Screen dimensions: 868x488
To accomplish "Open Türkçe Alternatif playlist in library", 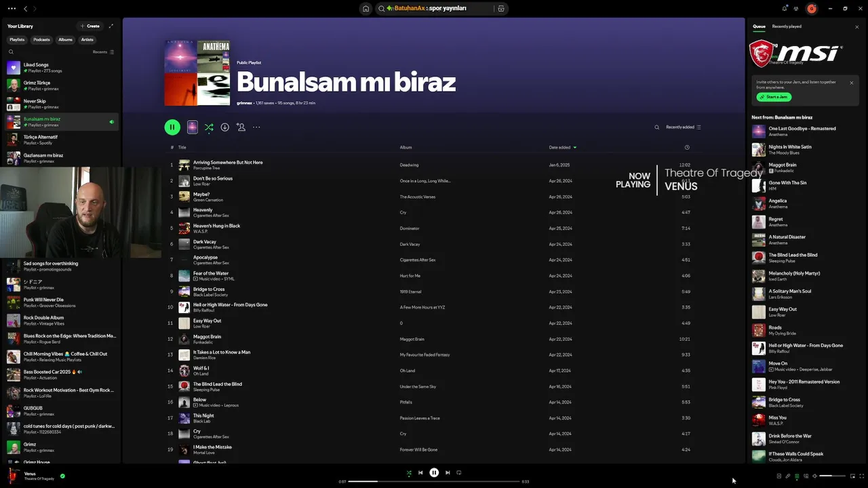I will [x=61, y=140].
